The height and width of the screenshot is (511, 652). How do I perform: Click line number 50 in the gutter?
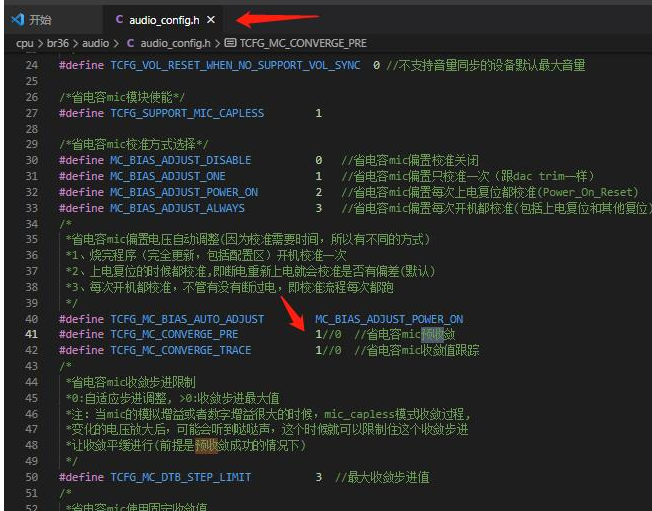(x=32, y=477)
